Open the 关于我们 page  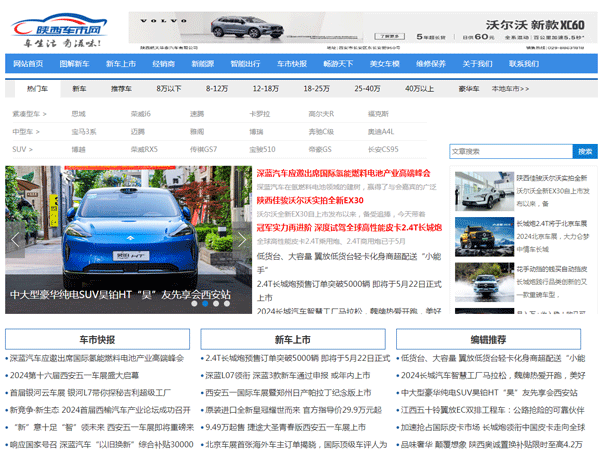coord(478,64)
